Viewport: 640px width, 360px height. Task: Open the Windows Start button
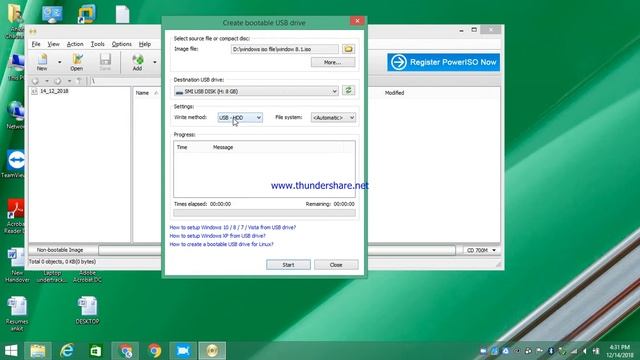[11, 351]
